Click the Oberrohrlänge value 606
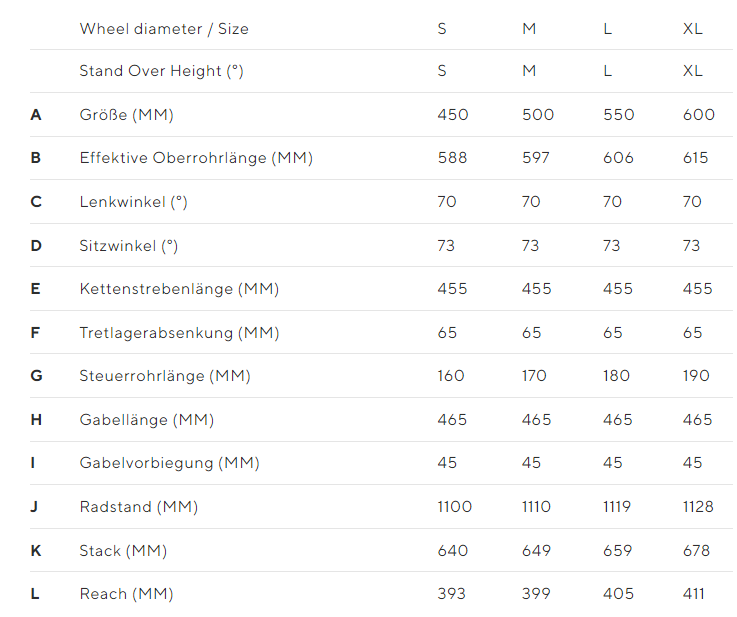Image resolution: width=737 pixels, height=617 pixels. pyautogui.click(x=618, y=158)
